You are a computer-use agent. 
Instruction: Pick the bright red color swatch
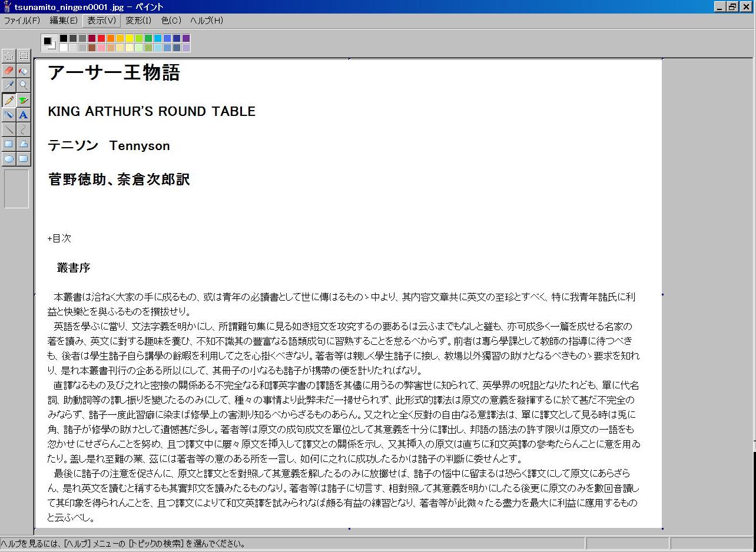pos(101,38)
